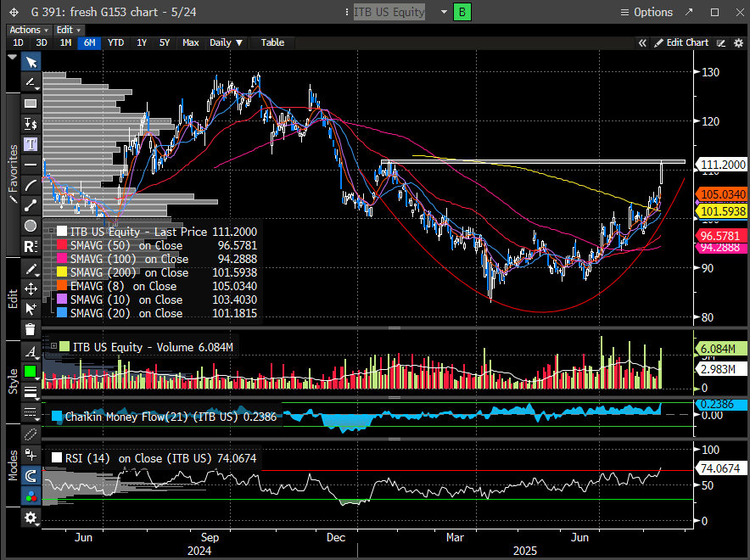The width and height of the screenshot is (750, 560).
Task: Click the green style color swatch
Action: 31,371
